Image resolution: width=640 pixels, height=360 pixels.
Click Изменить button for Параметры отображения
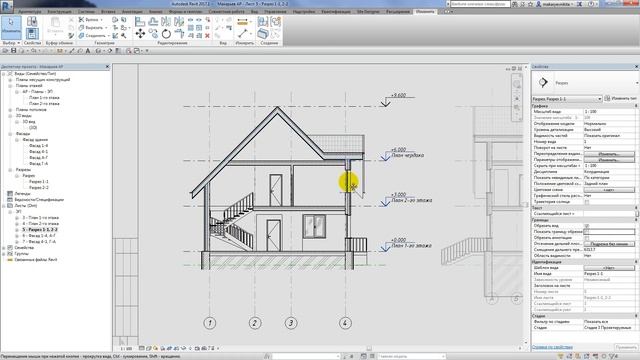pos(609,160)
